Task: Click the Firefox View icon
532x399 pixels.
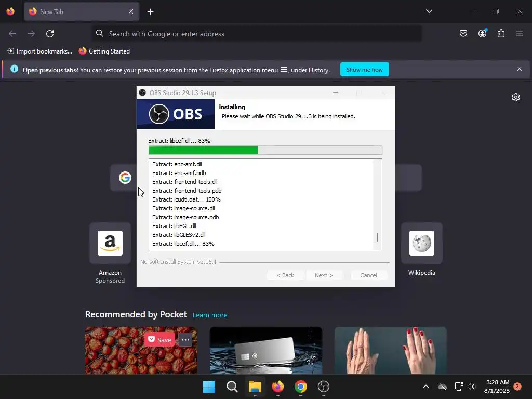Action: (x=10, y=11)
